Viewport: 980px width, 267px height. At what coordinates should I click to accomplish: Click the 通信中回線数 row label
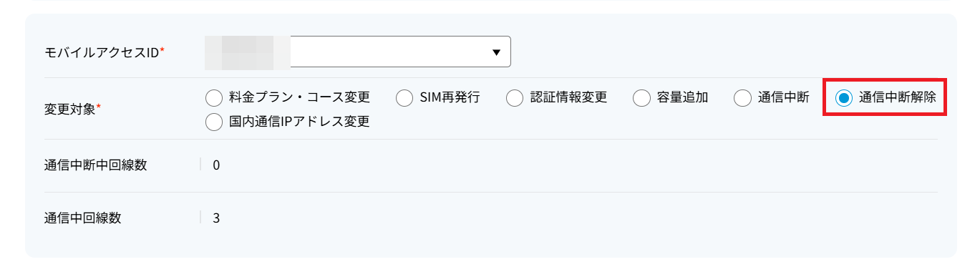(82, 218)
